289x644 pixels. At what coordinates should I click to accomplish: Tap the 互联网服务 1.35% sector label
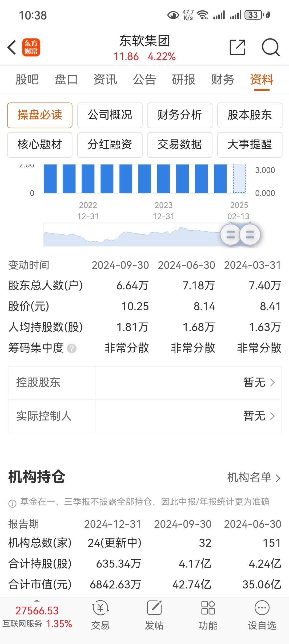(x=37, y=624)
